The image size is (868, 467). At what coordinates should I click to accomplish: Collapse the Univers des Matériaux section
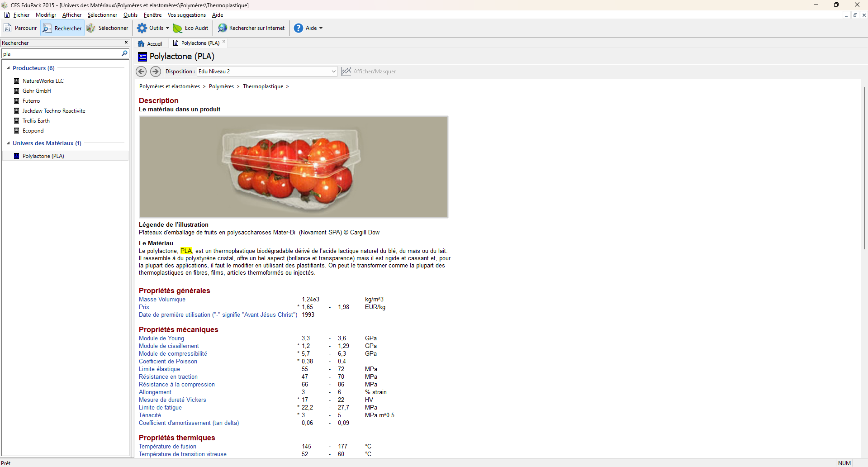(8, 143)
